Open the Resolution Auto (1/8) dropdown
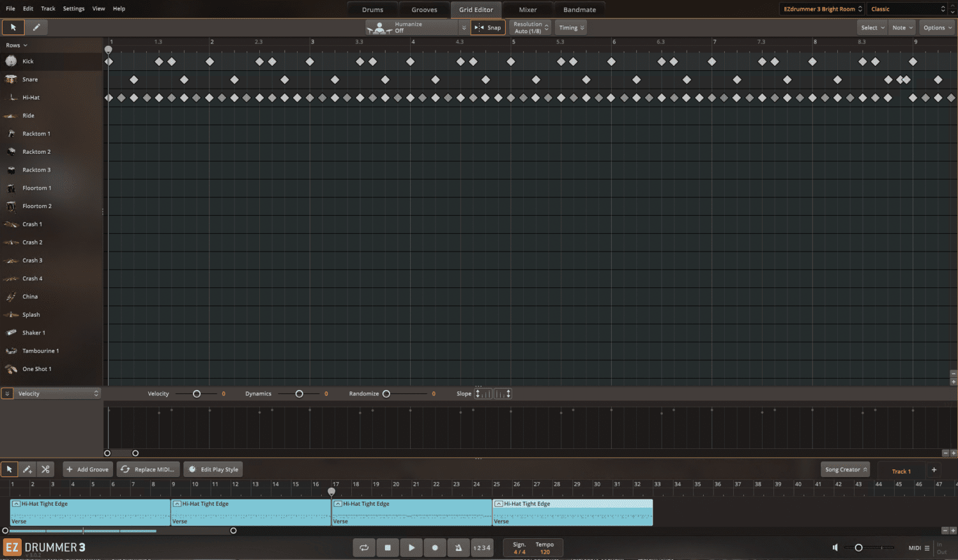The width and height of the screenshot is (958, 560). (x=531, y=27)
